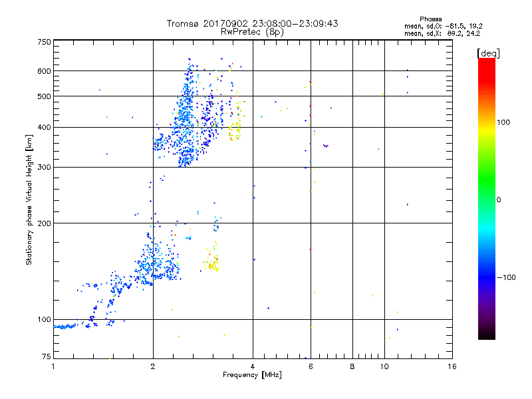Click the x-axis tick label '6'
This screenshot has height=399, width=532.
[311, 366]
